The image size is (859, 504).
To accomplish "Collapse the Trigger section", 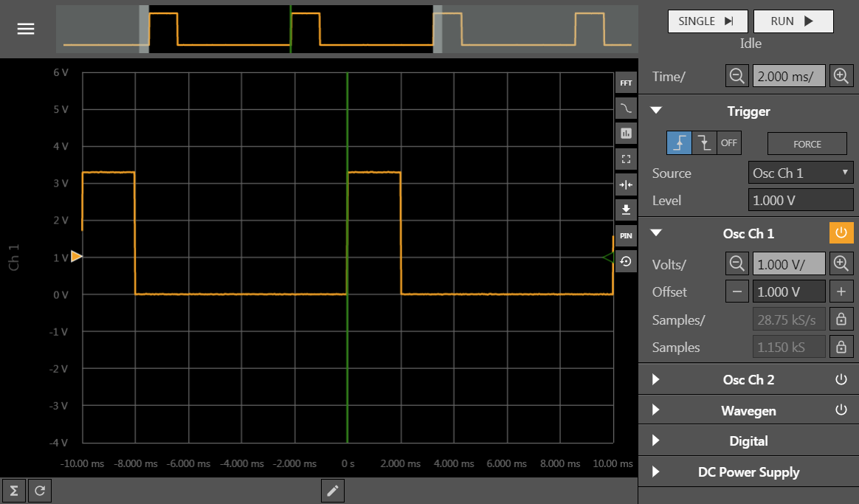I will tap(656, 110).
